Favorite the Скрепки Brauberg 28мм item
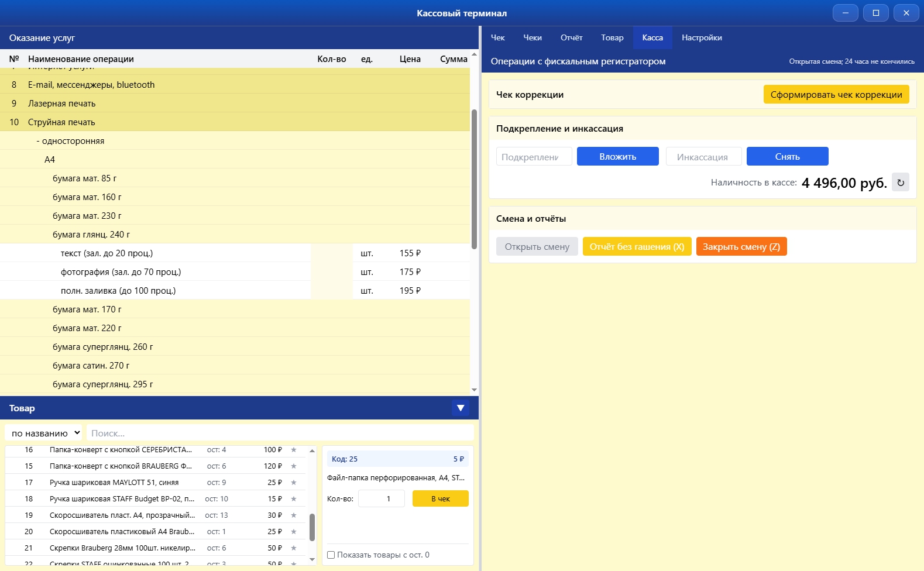The width and height of the screenshot is (924, 571). 294,548
